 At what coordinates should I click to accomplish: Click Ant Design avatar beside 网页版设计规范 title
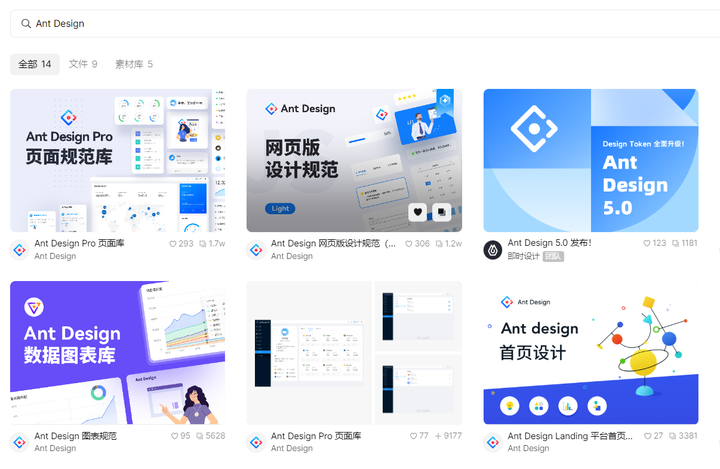[256, 250]
